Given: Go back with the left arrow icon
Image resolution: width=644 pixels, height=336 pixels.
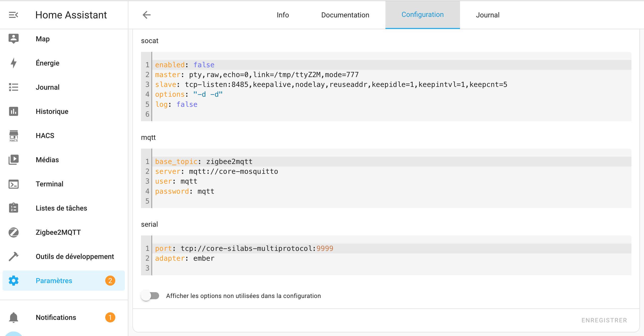Looking at the screenshot, I should tap(147, 15).
